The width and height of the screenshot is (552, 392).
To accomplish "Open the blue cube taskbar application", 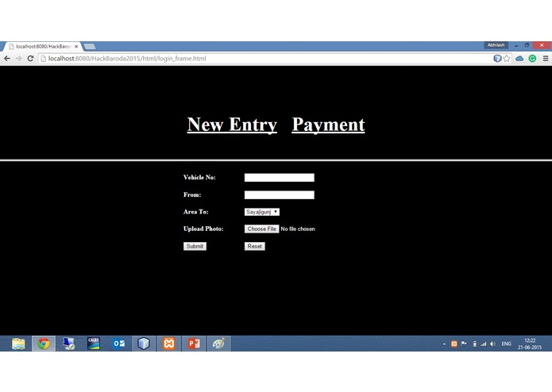I will pyautogui.click(x=144, y=344).
